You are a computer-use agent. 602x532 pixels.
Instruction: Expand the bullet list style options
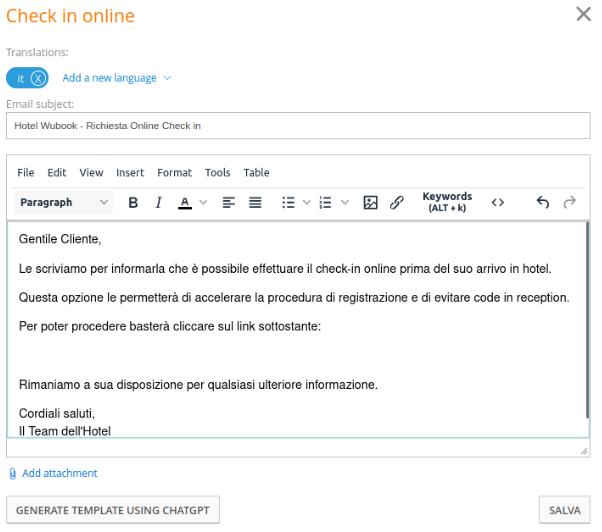[307, 202]
